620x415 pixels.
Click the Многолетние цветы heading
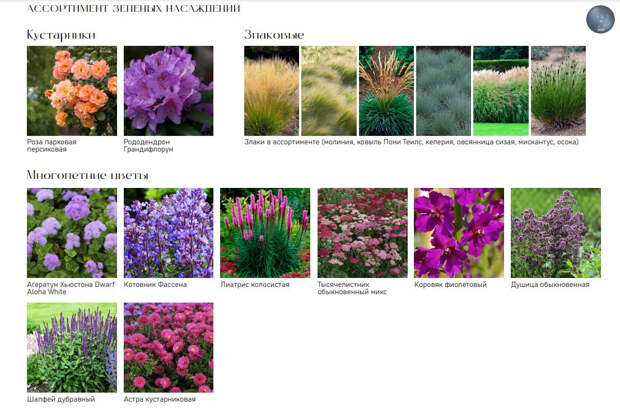(x=87, y=175)
